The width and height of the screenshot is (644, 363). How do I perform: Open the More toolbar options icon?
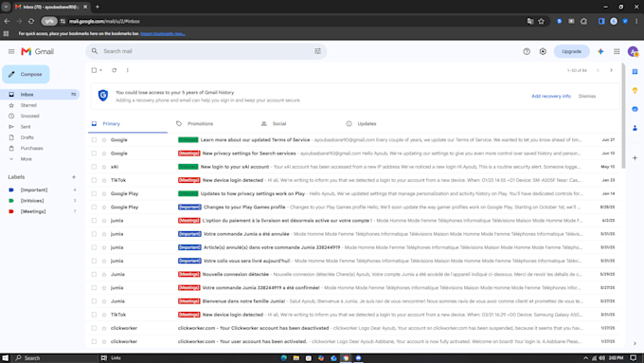127,70
